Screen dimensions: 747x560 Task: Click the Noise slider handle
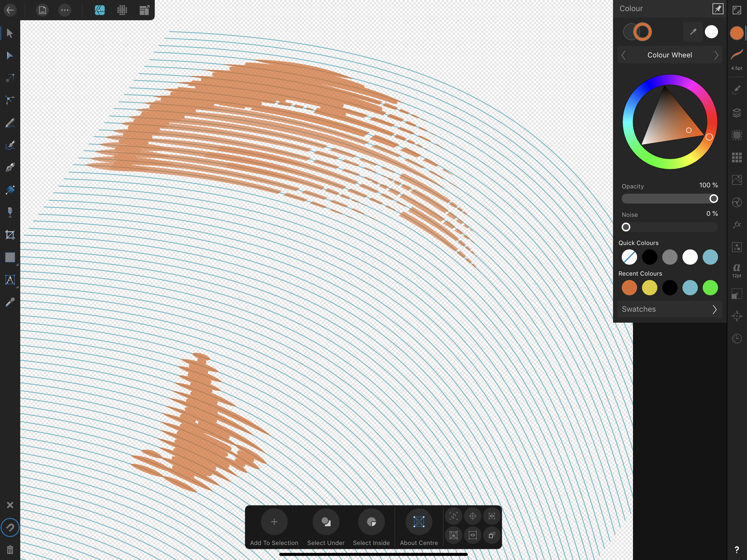click(626, 227)
